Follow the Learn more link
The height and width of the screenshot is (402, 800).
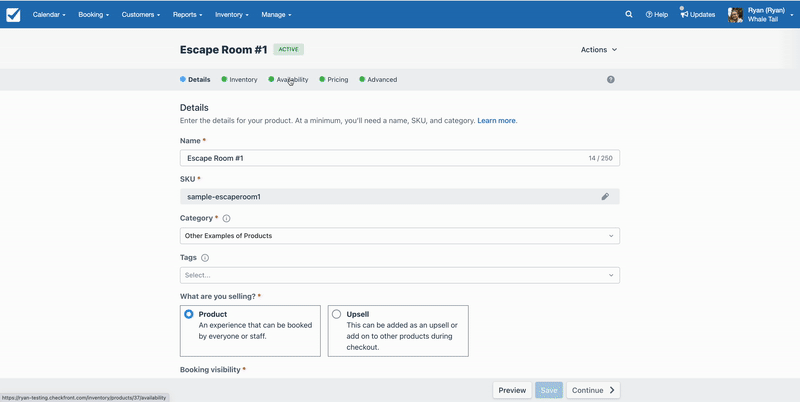point(497,121)
